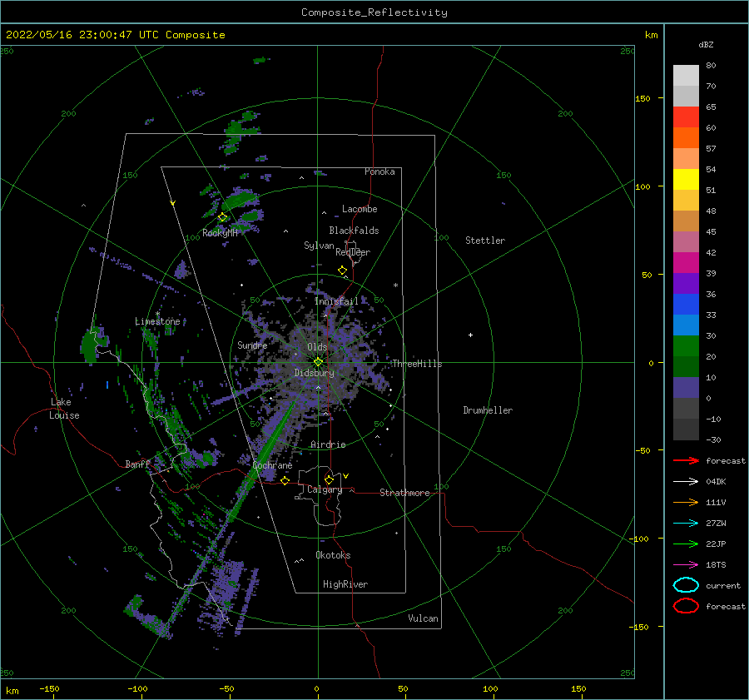Click the Vulcan label
The image size is (749, 700).
coord(424,618)
